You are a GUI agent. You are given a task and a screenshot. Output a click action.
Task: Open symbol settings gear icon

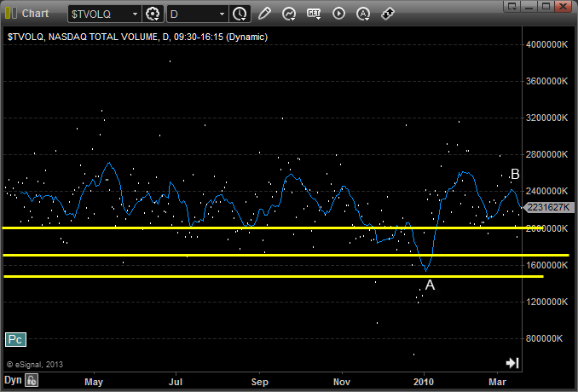pyautogui.click(x=153, y=14)
